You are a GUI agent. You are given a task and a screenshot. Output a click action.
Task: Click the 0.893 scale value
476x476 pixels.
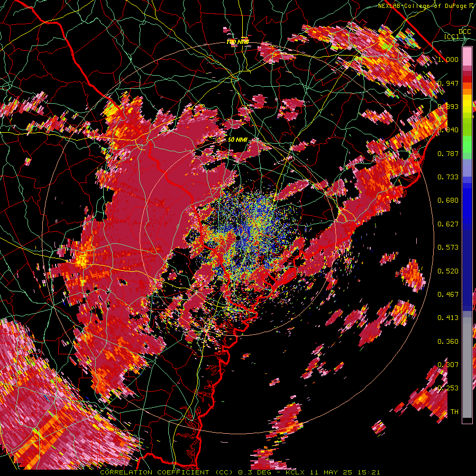pyautogui.click(x=448, y=106)
